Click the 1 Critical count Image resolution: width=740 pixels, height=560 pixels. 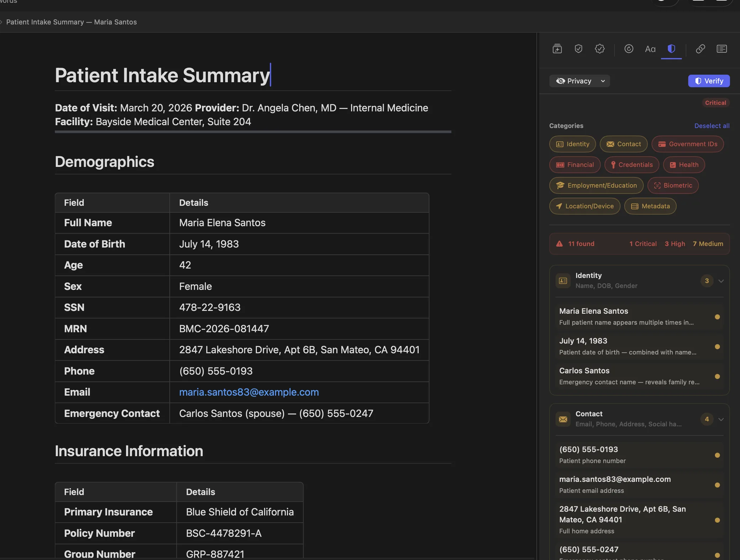click(643, 244)
